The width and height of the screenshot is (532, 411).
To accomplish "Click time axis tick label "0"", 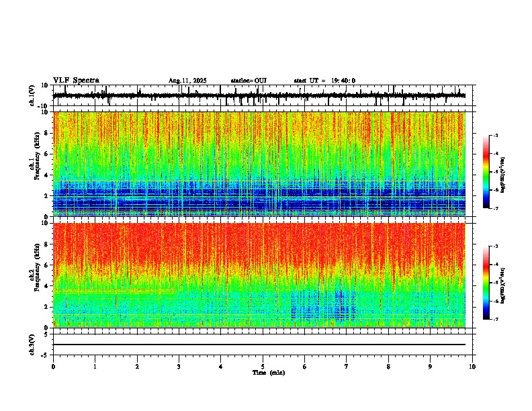I will [53, 367].
